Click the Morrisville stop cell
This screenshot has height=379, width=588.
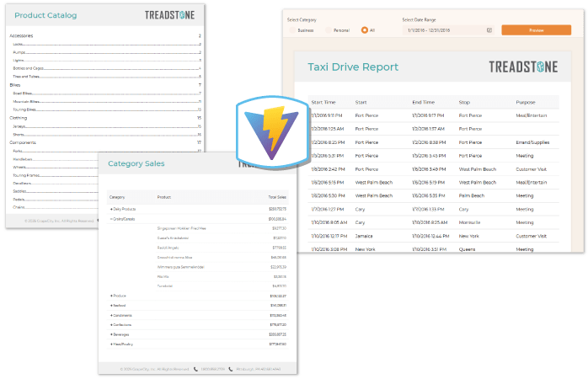click(x=469, y=222)
